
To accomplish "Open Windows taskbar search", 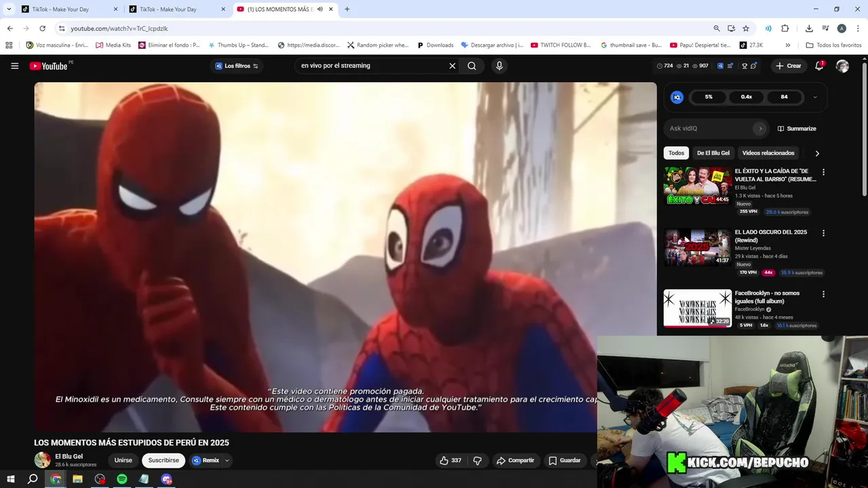I will coord(33,479).
